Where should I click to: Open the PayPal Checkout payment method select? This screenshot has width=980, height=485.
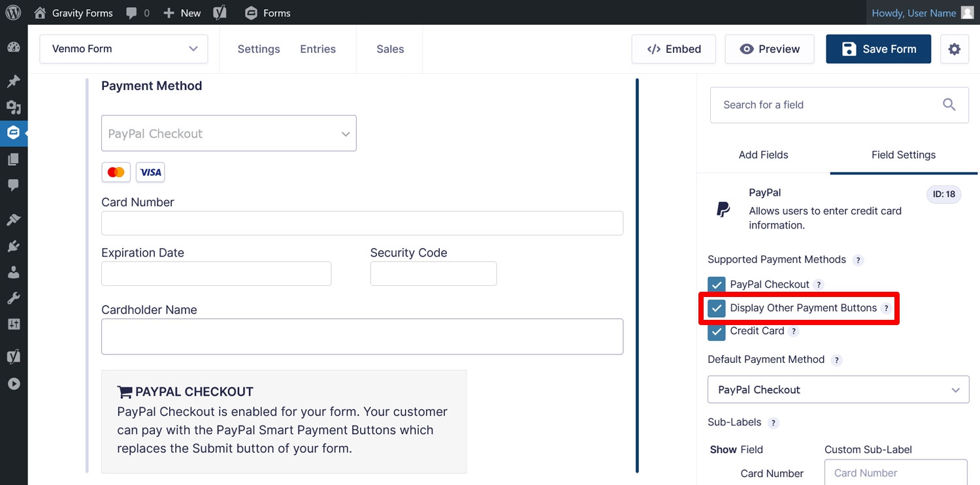(x=229, y=133)
